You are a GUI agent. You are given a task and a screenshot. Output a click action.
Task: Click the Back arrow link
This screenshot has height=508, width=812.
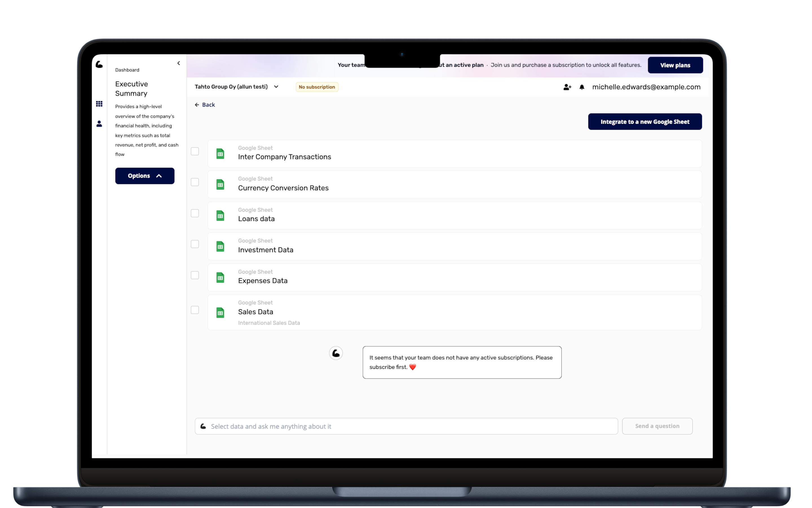[205, 105]
